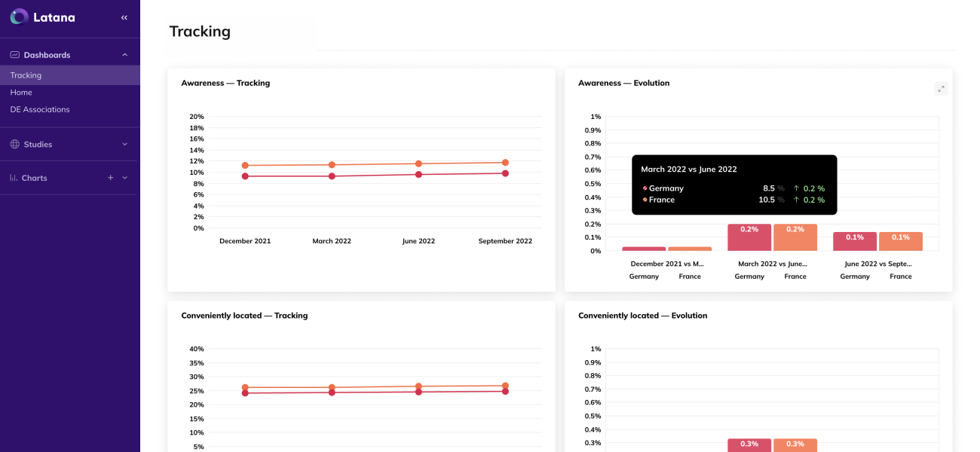Click the September 2022 axis label in Awareness Tracking
980x452 pixels.
[505, 241]
